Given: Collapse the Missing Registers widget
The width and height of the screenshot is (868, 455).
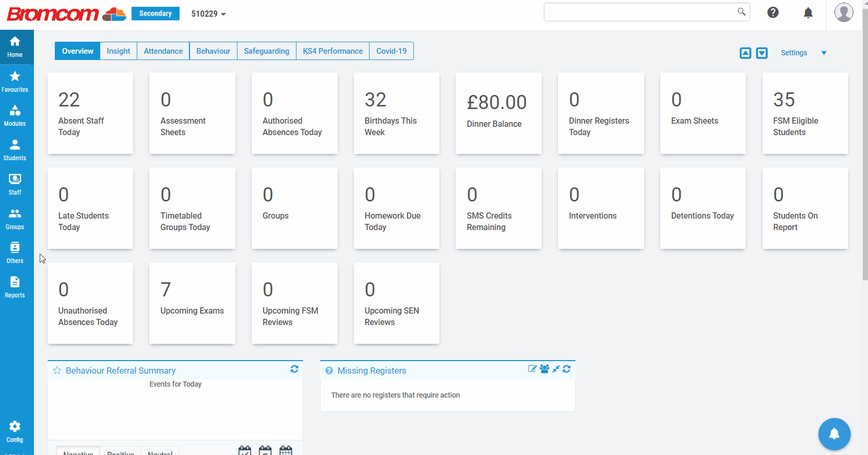Looking at the screenshot, I should (x=556, y=369).
